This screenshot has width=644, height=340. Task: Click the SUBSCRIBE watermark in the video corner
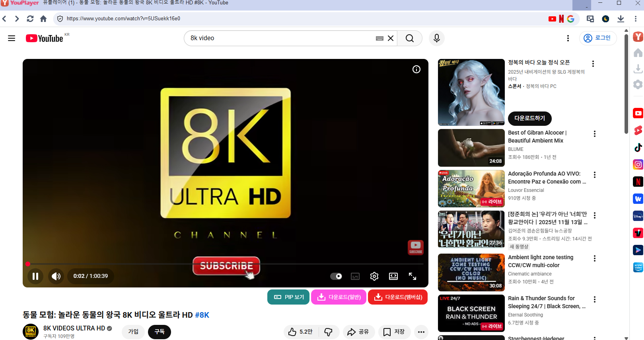pos(416,247)
